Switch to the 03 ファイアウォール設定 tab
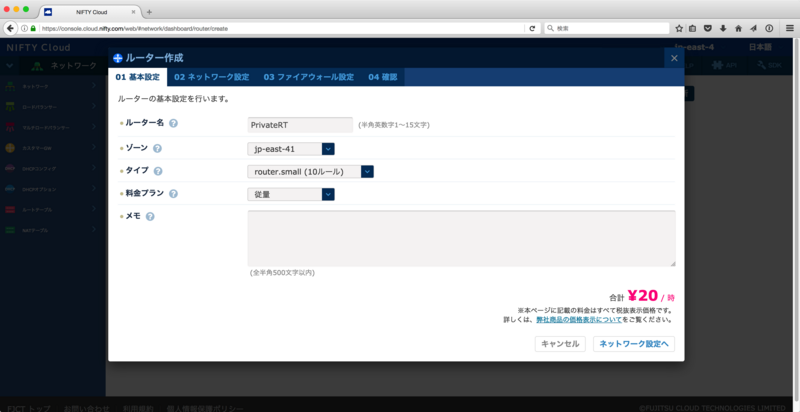 (x=309, y=77)
